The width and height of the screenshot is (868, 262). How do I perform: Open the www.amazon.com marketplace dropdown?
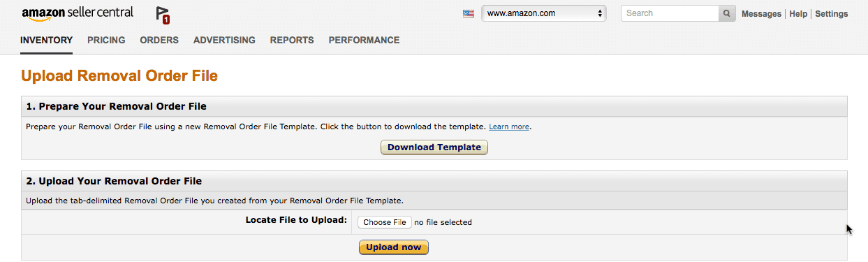(x=544, y=13)
